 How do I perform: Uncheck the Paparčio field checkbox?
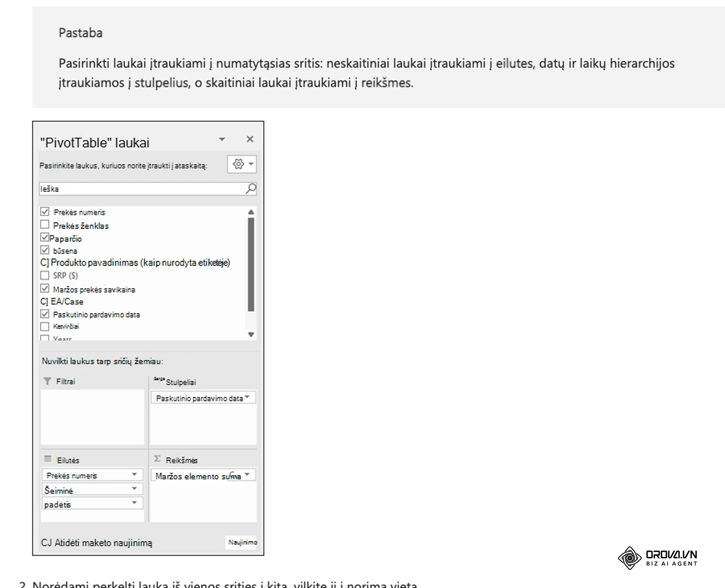44,237
